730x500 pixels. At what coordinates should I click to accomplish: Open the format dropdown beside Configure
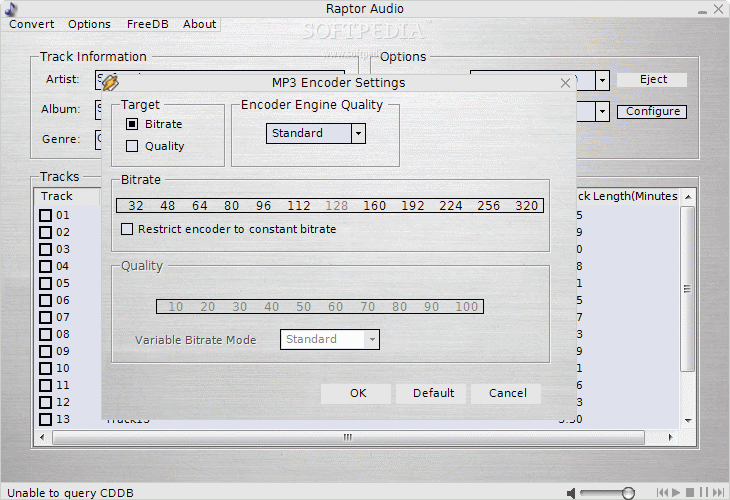click(602, 112)
